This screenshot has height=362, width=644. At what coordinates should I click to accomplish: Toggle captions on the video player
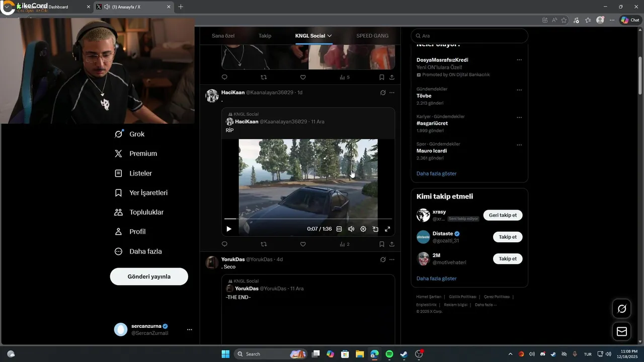[x=339, y=229]
